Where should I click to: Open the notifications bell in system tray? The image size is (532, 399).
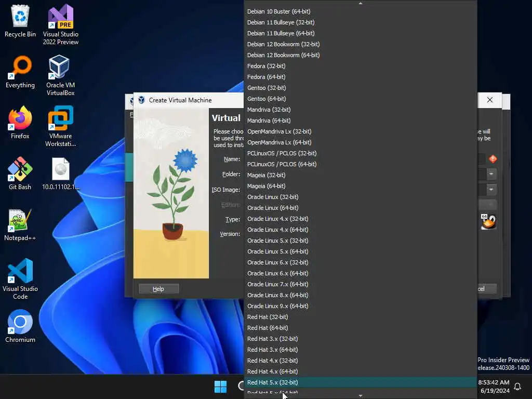pyautogui.click(x=517, y=387)
